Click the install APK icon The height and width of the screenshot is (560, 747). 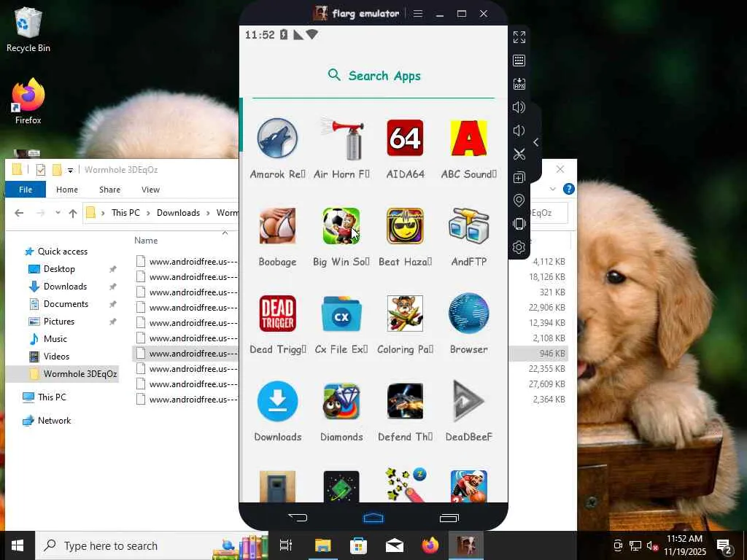point(519,84)
